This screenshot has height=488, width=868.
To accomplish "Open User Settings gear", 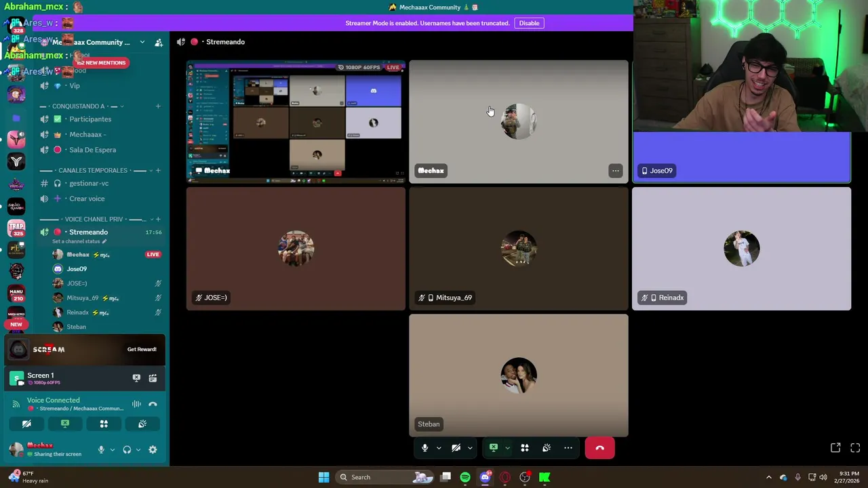I will (153, 449).
